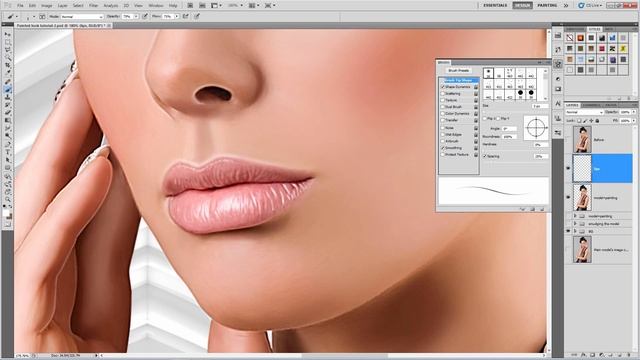Enable pressure for size icon
The width and height of the screenshot is (640, 360).
click(x=197, y=17)
